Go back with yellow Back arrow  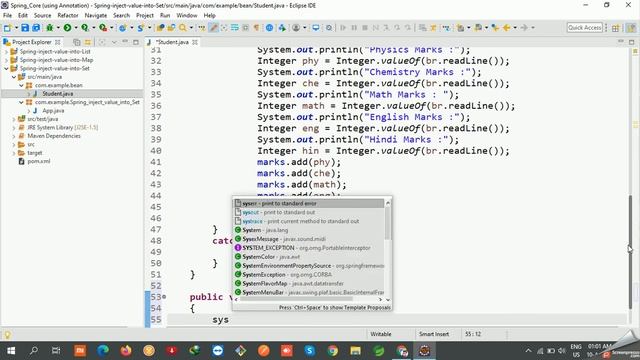pyautogui.click(x=507, y=28)
